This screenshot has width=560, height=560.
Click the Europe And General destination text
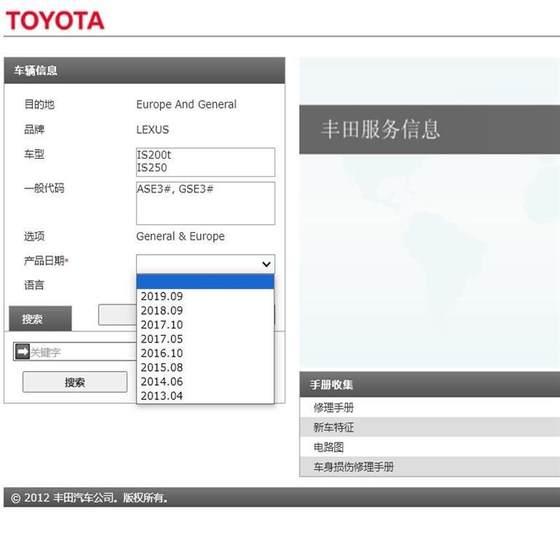coord(186,104)
